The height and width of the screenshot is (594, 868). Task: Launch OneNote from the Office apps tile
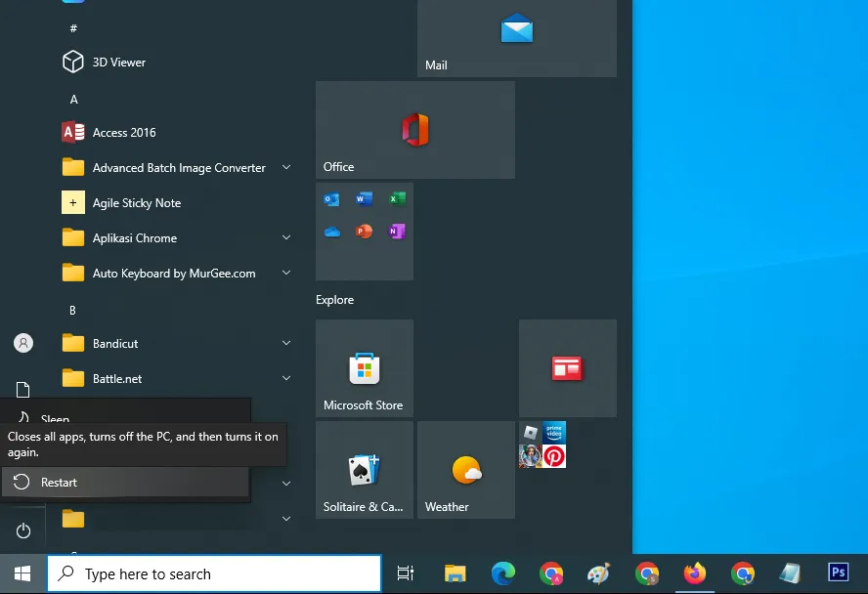coord(397,232)
